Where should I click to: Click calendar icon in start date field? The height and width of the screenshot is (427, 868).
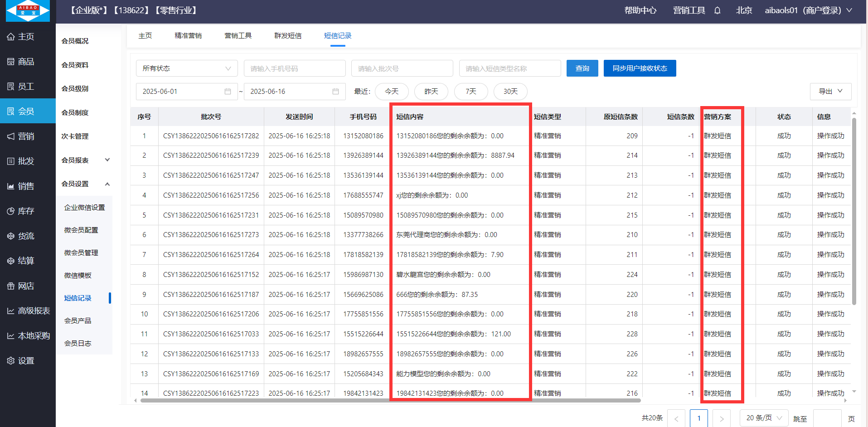click(x=228, y=92)
